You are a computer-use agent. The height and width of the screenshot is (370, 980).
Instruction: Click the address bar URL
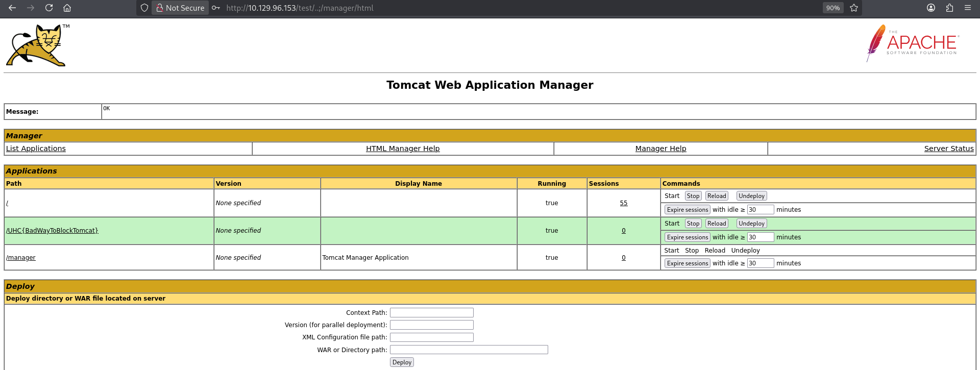coord(300,8)
